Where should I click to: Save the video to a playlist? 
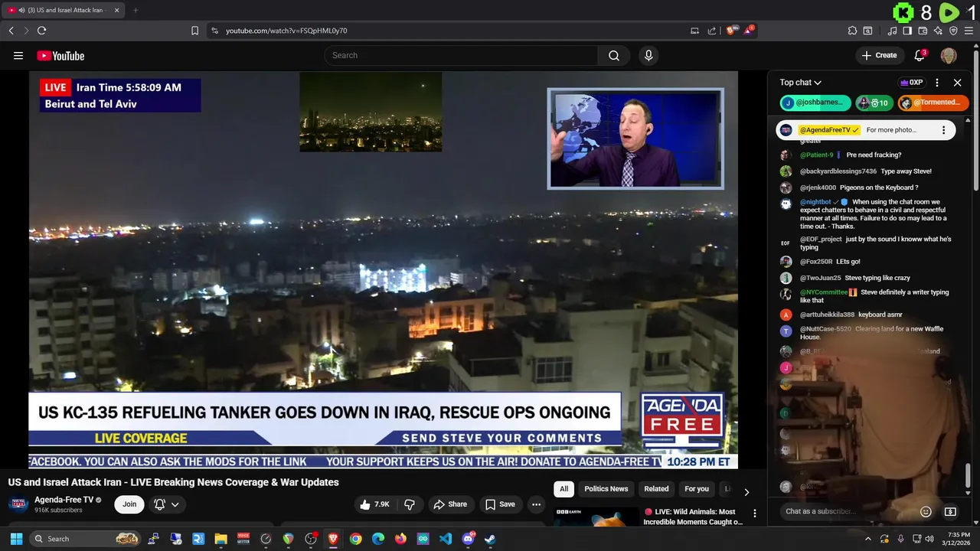[x=500, y=504]
